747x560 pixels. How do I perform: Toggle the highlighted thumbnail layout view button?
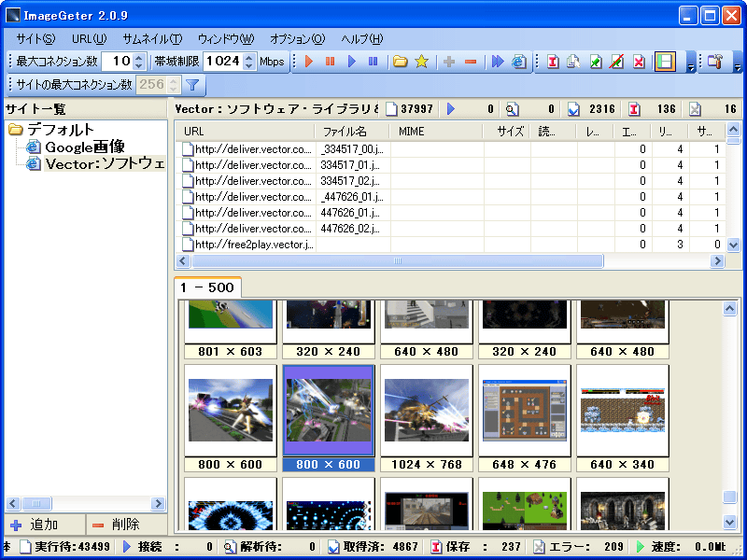click(x=665, y=62)
